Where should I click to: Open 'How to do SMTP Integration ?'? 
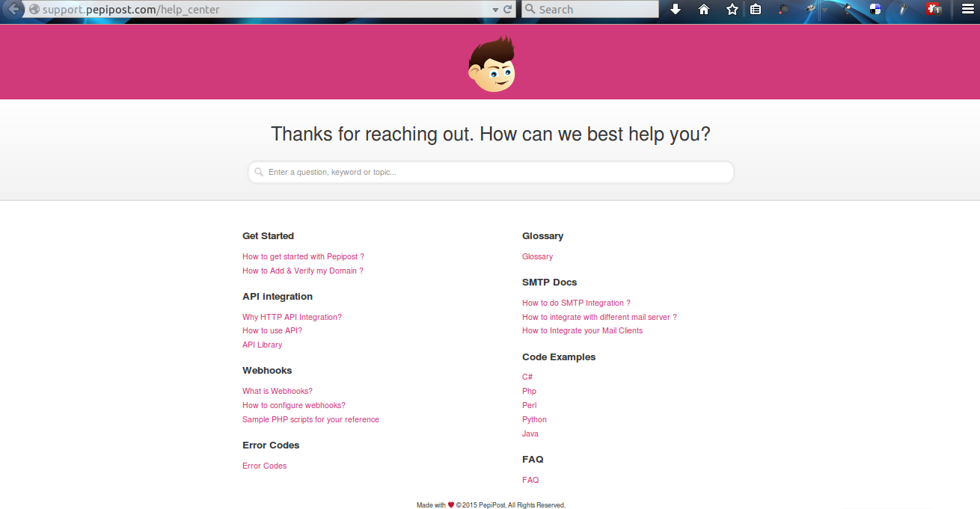576,303
